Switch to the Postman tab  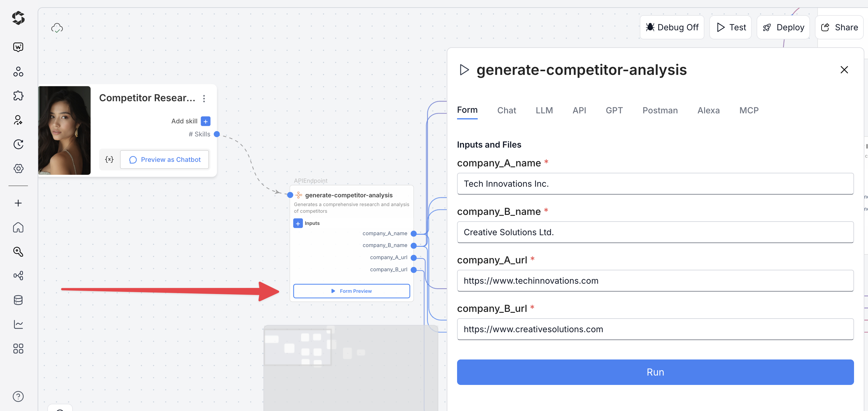pyautogui.click(x=660, y=110)
